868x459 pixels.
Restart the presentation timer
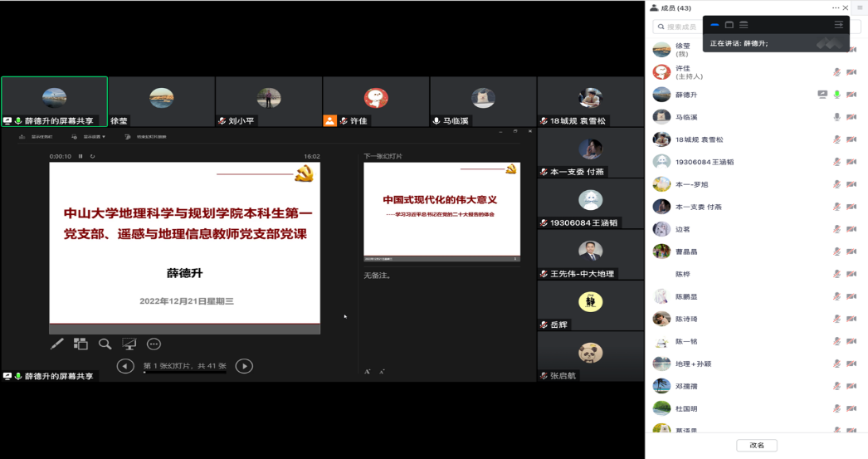[92, 156]
